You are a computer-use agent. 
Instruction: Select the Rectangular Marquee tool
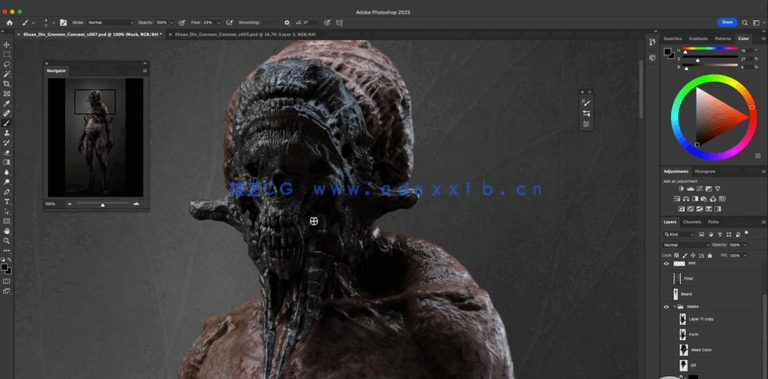7,54
